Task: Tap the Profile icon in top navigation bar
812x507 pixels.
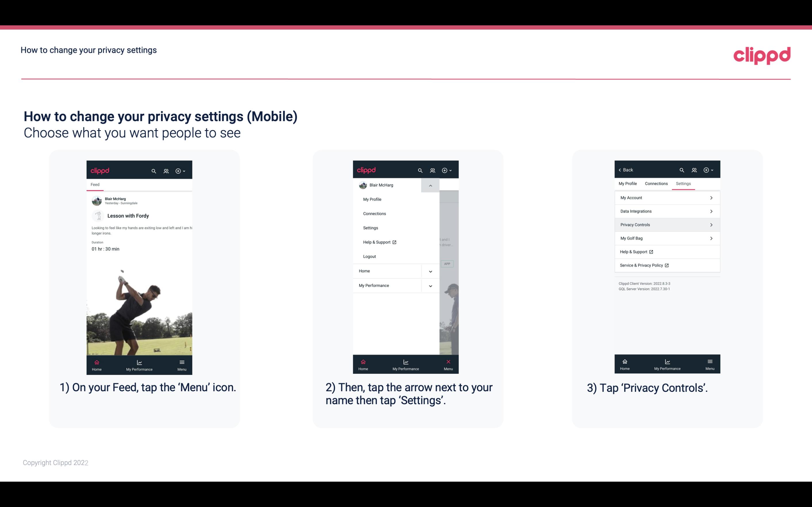Action: 166,171
